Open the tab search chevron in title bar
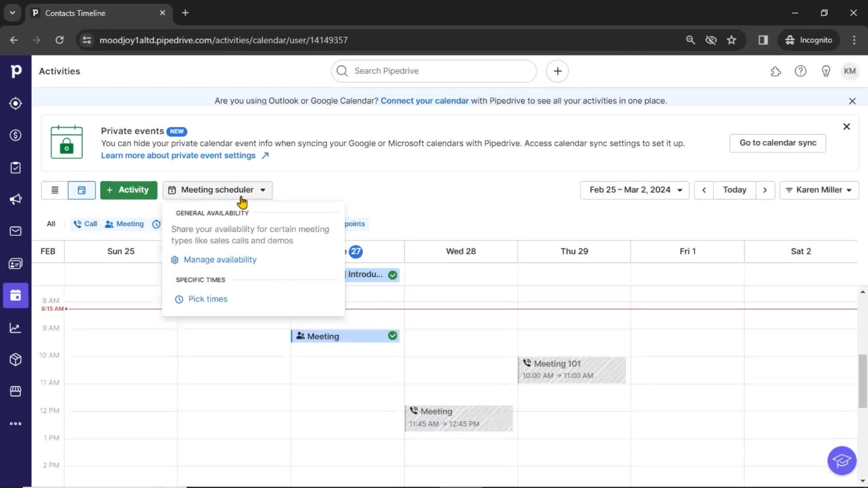 coord(13,13)
